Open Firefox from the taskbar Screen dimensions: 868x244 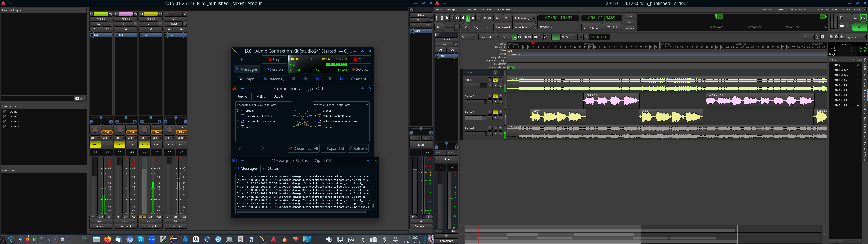(108, 239)
